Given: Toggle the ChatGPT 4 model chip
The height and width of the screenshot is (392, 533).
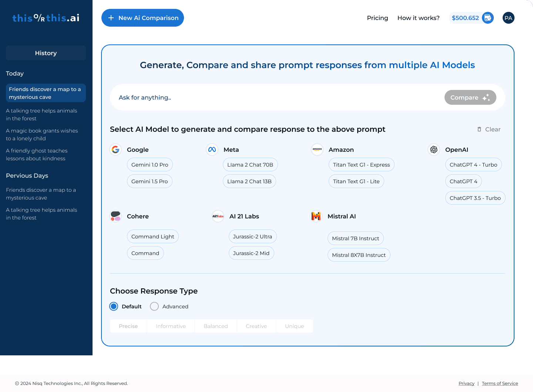Looking at the screenshot, I should (464, 181).
